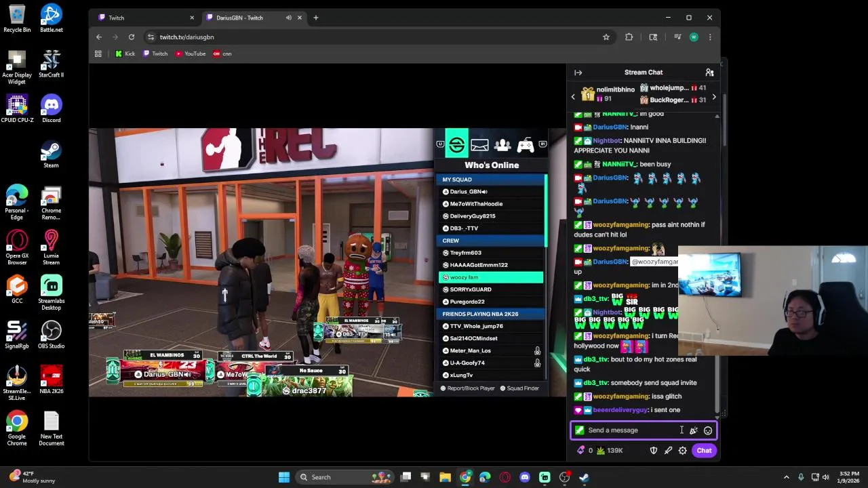Reload the Twitch page
The height and width of the screenshot is (488, 868).
(x=132, y=37)
